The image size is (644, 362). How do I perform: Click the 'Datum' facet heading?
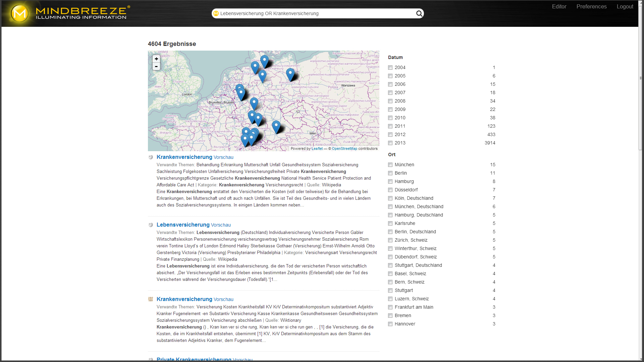click(395, 57)
